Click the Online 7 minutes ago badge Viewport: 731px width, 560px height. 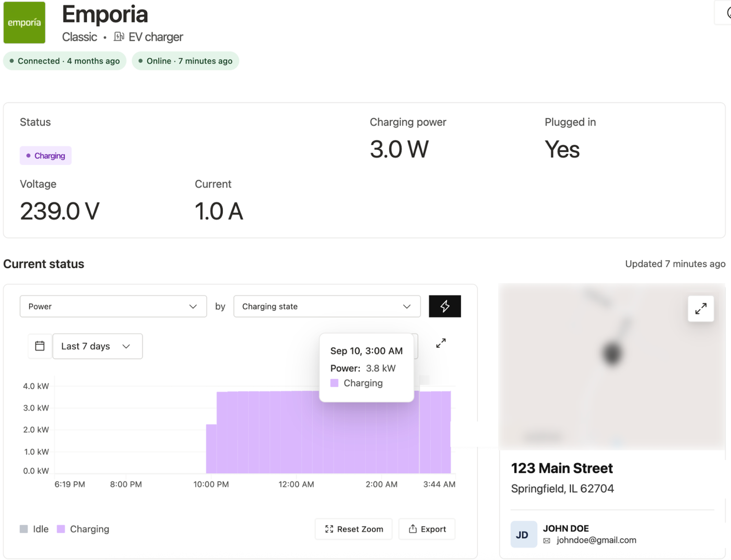point(185,61)
